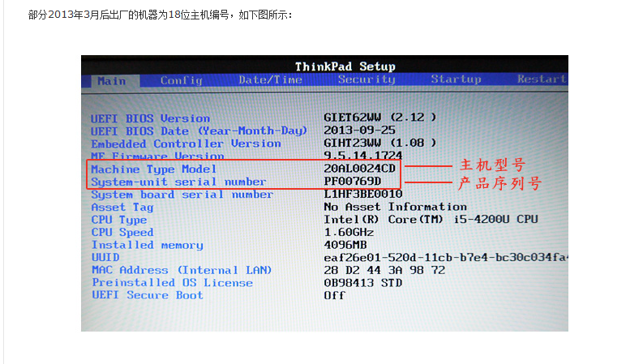The width and height of the screenshot is (643, 364).
Task: Click Preinstalled OS License label
Action: click(172, 283)
